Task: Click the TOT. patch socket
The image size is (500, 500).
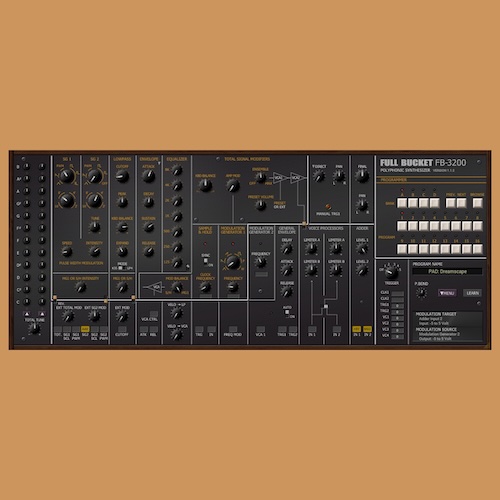Action: point(58,329)
